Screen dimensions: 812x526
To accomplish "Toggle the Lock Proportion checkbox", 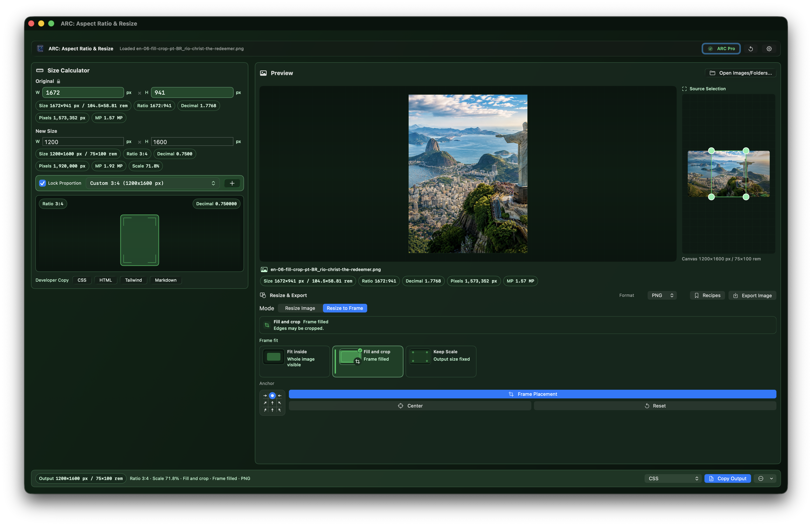I will pos(43,183).
